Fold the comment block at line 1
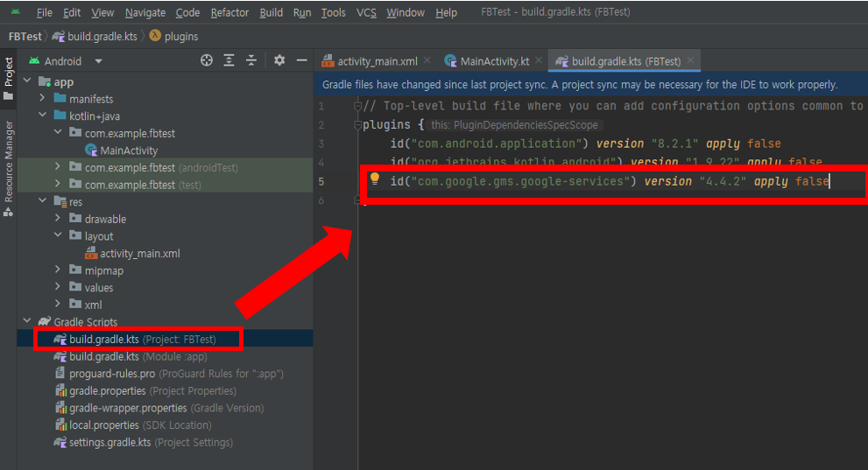This screenshot has height=470, width=868. point(357,106)
